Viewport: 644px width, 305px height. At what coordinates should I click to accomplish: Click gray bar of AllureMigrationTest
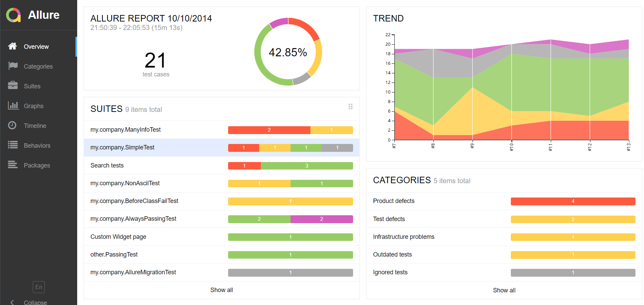click(291, 273)
